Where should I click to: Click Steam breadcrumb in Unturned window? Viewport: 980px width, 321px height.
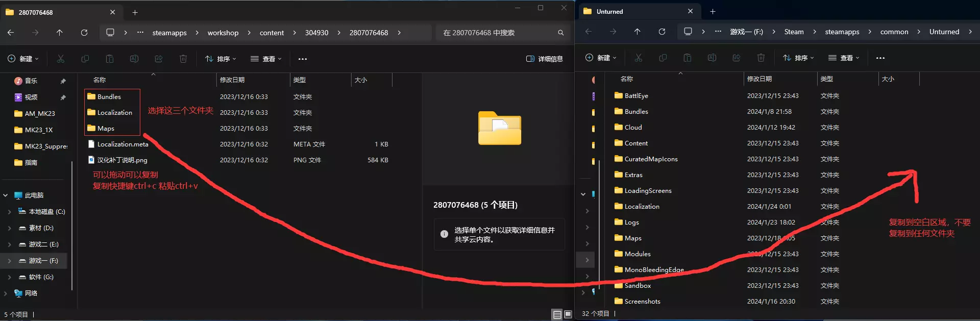794,32
